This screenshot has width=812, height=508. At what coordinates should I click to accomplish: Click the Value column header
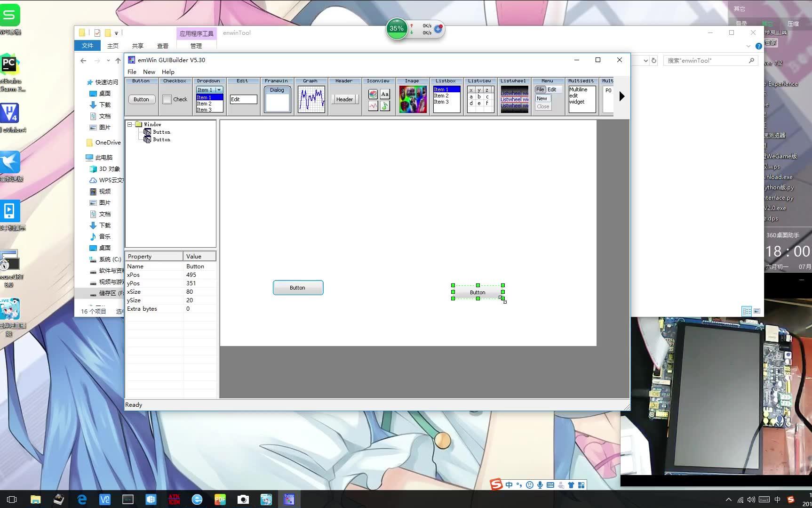click(199, 256)
